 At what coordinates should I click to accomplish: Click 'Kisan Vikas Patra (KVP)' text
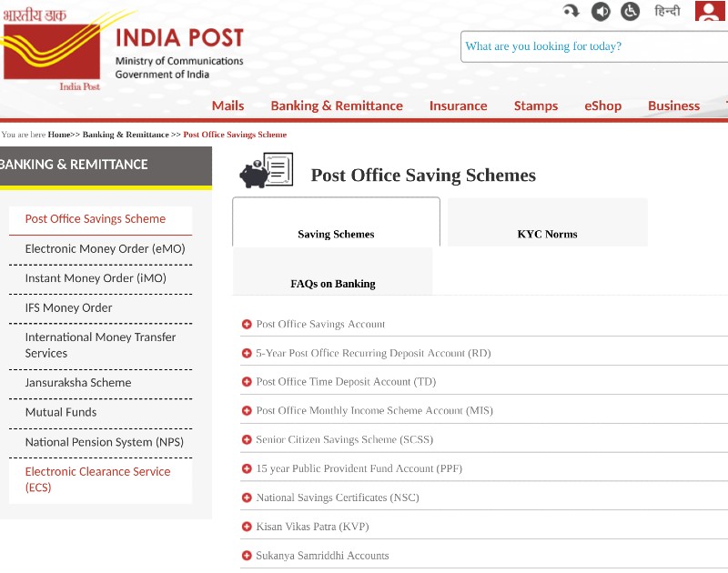click(x=312, y=527)
